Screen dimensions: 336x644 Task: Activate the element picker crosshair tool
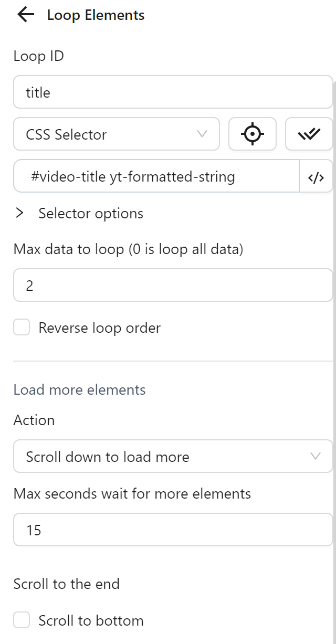tap(253, 134)
